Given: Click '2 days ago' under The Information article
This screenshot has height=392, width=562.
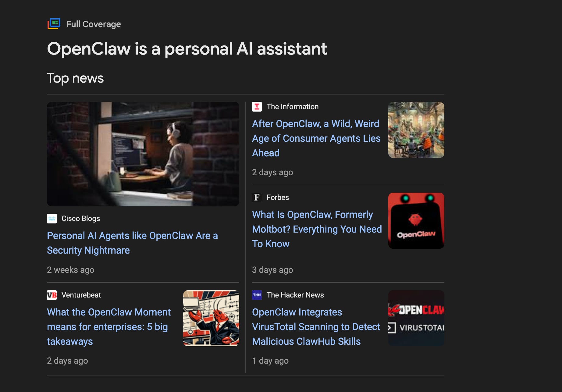Looking at the screenshot, I should 272,173.
